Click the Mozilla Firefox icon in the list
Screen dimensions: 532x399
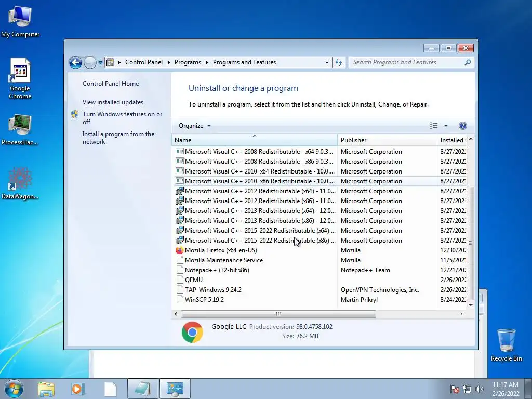(179, 250)
